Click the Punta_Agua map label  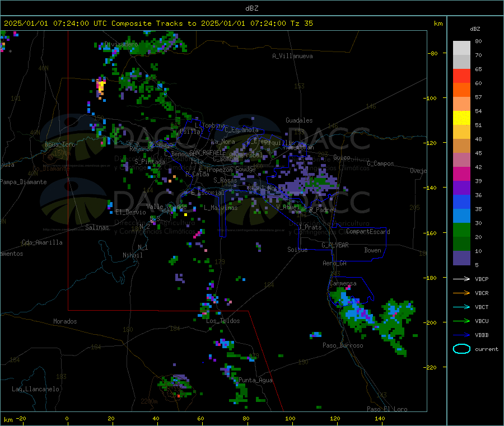coord(255,380)
